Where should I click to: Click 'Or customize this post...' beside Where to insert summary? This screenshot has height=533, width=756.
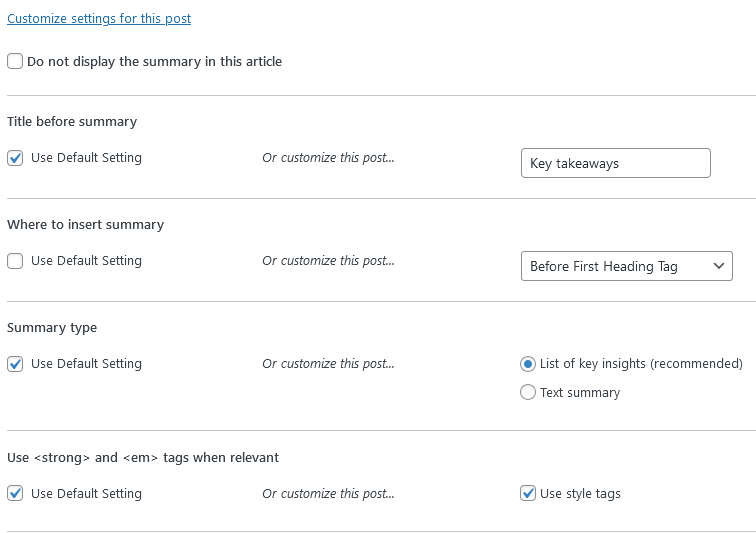point(328,261)
